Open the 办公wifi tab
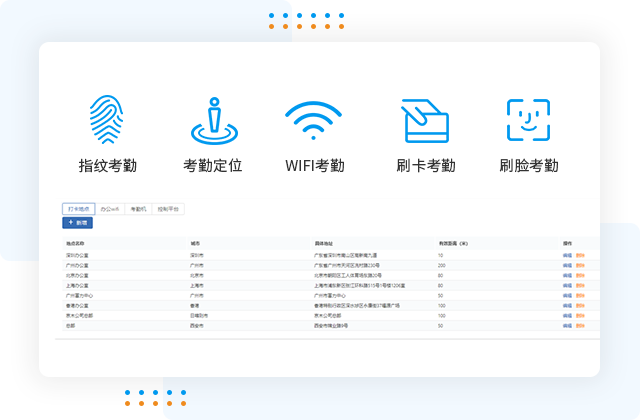Screen dimensions: 640x420 coord(109,210)
